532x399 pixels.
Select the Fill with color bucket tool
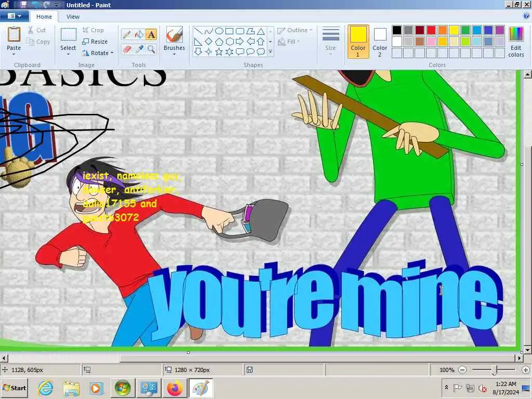click(x=139, y=34)
